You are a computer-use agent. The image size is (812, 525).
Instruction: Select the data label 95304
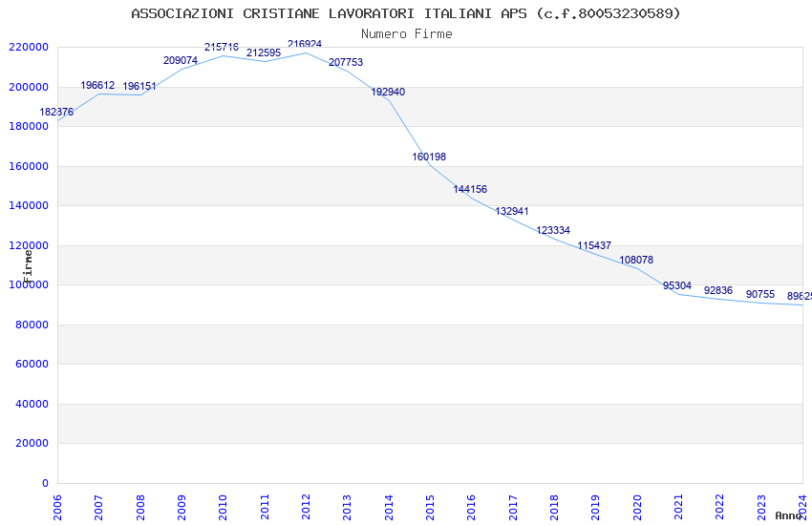[677, 286]
